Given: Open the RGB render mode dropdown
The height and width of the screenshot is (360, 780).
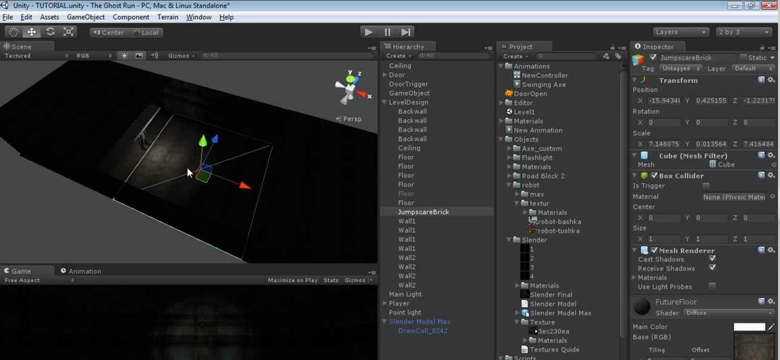Looking at the screenshot, I should (x=95, y=56).
